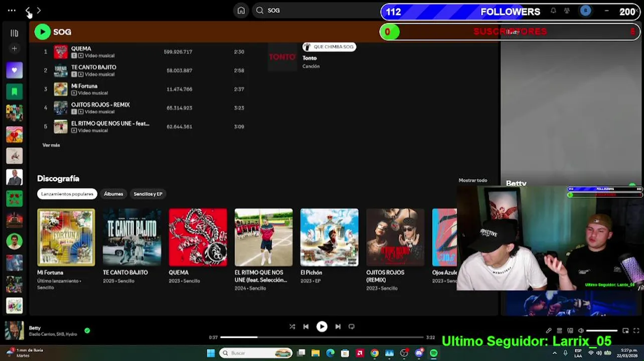Viewport: 644px width, 361px height.
Task: Click the El Pichón title link
Action: 311,273
